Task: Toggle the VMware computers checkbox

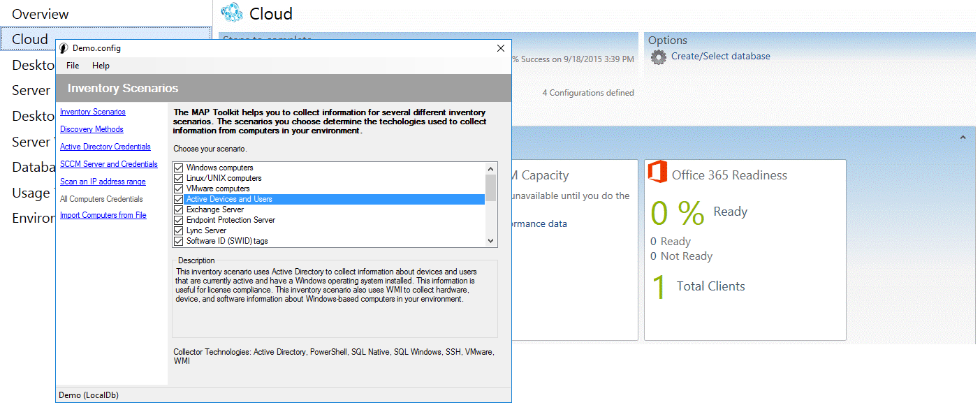Action: point(179,189)
